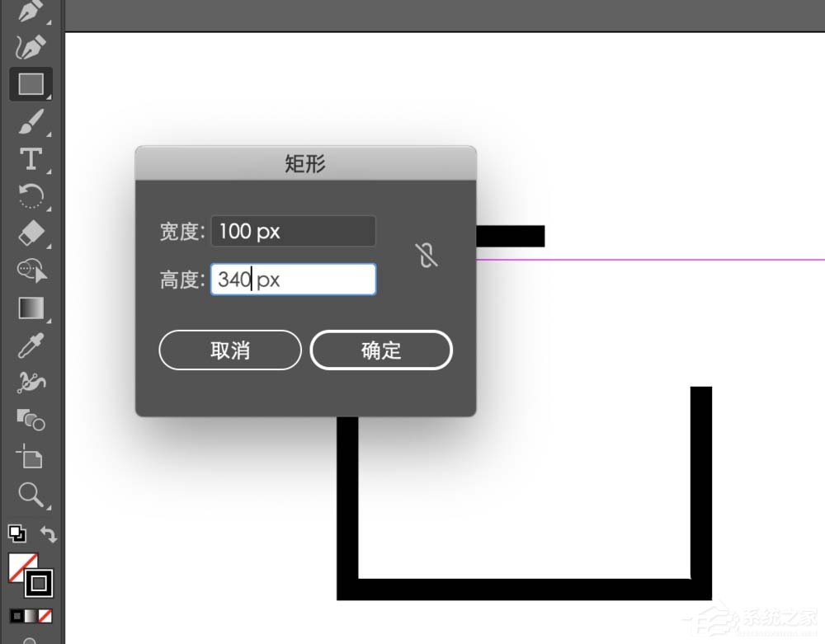Select the Rectangle tool
The height and width of the screenshot is (644, 825).
pos(31,84)
